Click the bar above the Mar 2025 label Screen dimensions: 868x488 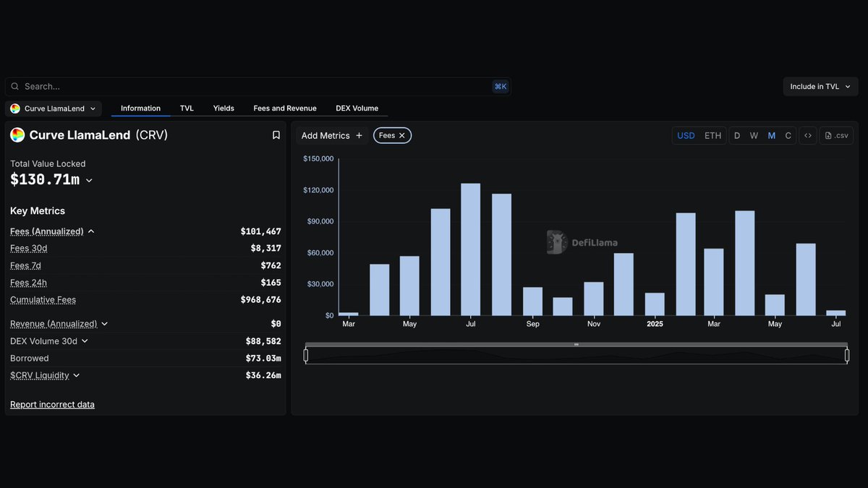click(714, 282)
